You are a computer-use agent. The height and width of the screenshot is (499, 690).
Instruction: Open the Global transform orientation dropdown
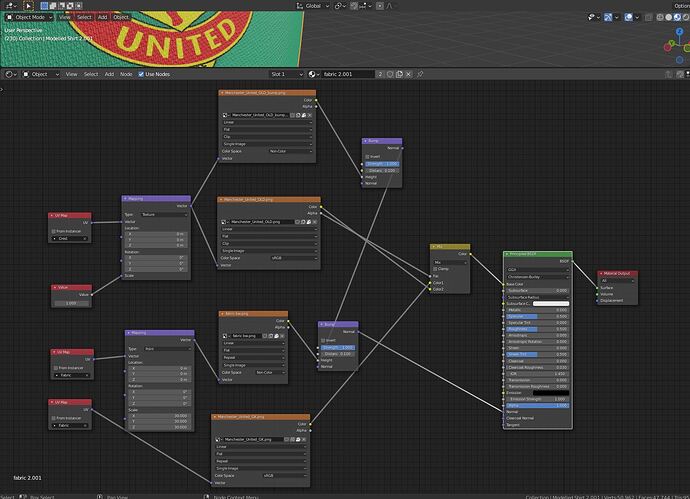pyautogui.click(x=312, y=6)
